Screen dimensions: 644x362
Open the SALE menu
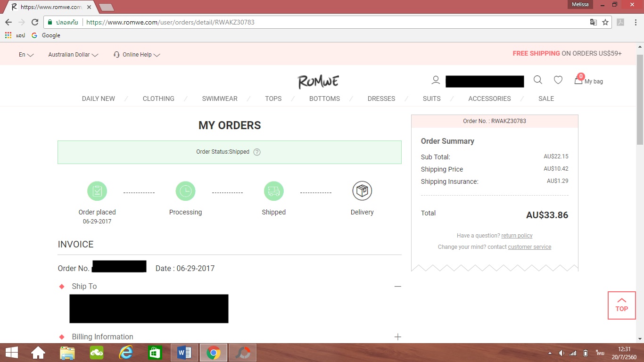pyautogui.click(x=546, y=99)
